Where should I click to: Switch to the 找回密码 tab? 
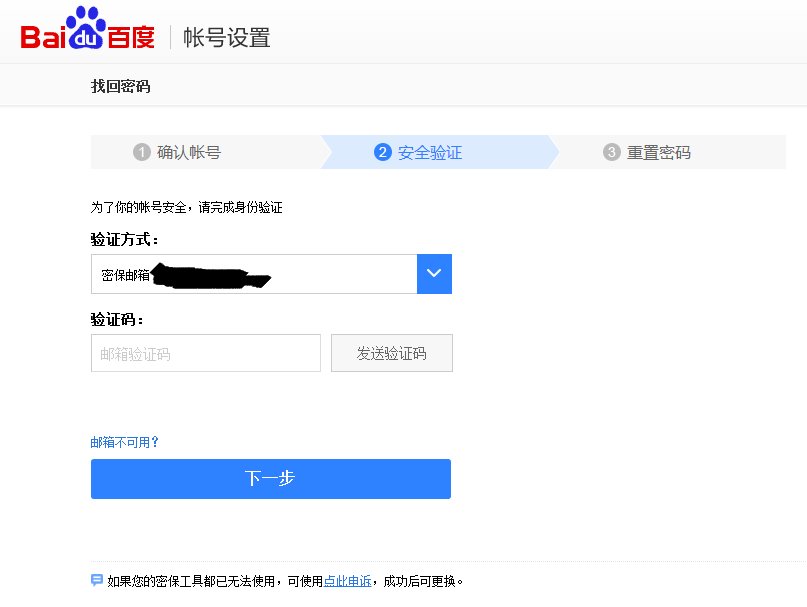120,86
